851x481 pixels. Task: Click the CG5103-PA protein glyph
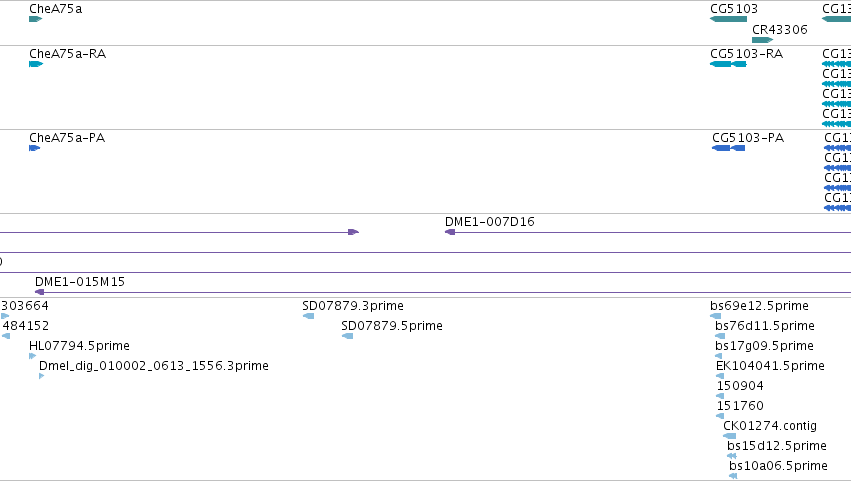(728, 148)
